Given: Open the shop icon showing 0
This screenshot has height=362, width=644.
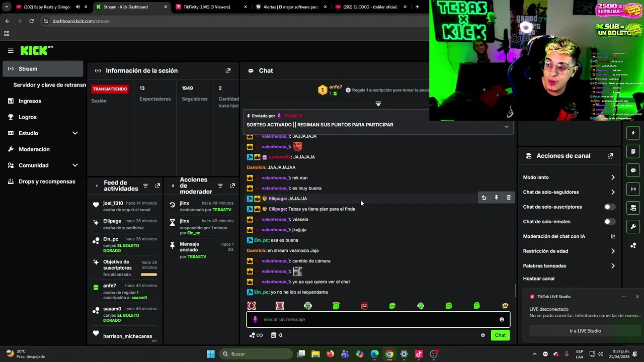Looking at the screenshot, I should [276, 335].
